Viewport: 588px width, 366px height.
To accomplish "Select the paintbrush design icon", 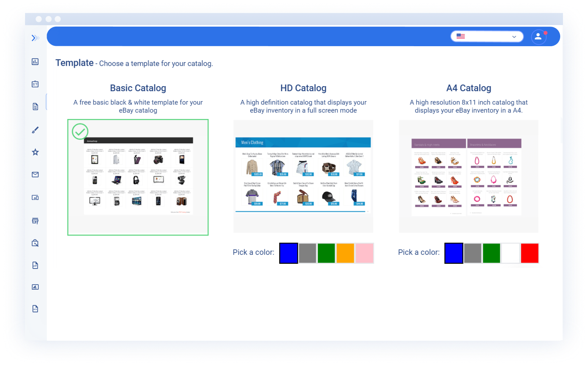I will click(x=35, y=130).
